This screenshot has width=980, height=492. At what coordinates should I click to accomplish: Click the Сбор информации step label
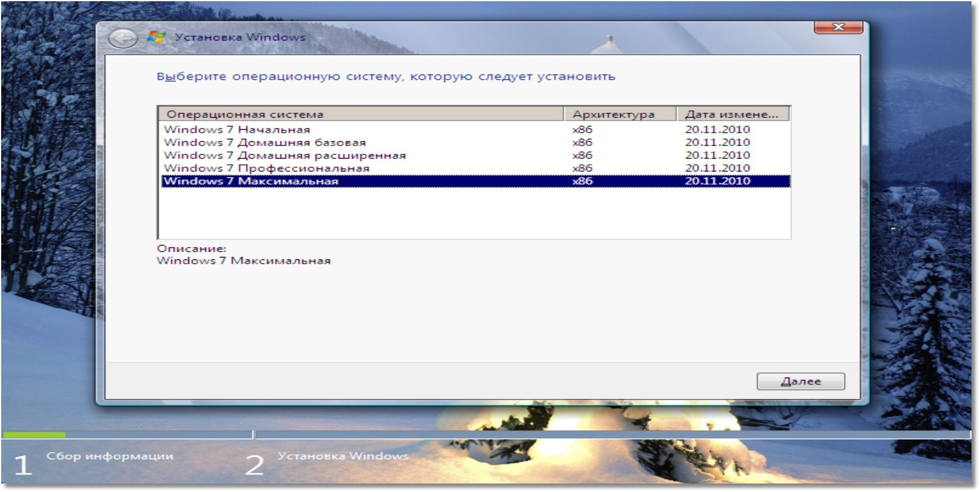pyautogui.click(x=110, y=456)
